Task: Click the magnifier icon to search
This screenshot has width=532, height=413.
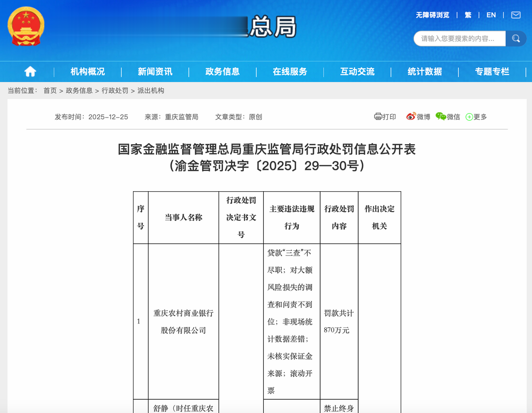Action: pos(516,39)
